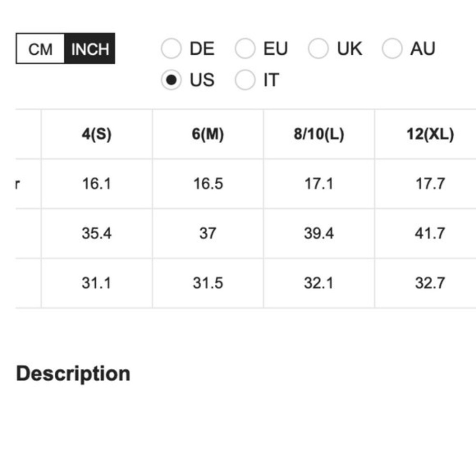Viewport: 476px width, 476px height.
Task: Click the 17.7 cell under 12(XL)
Action: 430,184
